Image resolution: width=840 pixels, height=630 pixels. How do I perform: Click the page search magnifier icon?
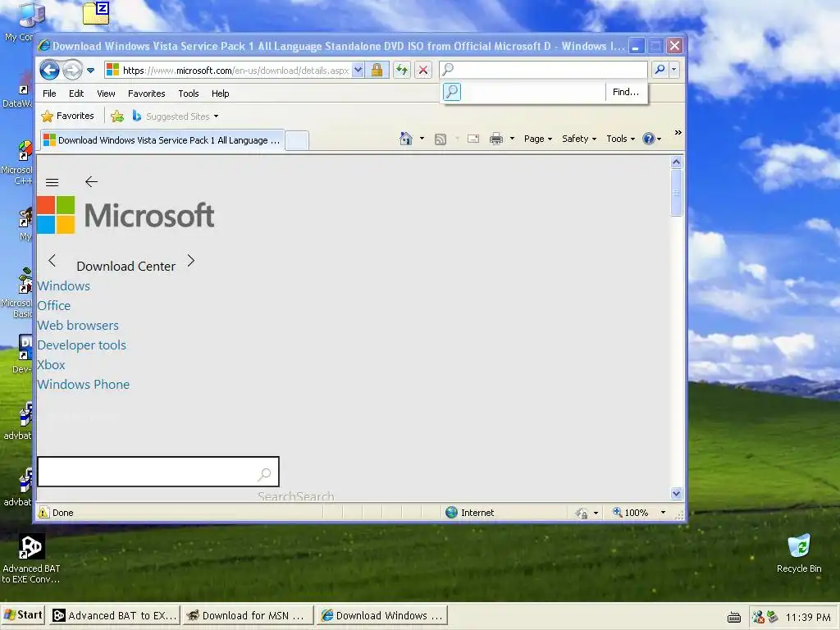point(265,473)
